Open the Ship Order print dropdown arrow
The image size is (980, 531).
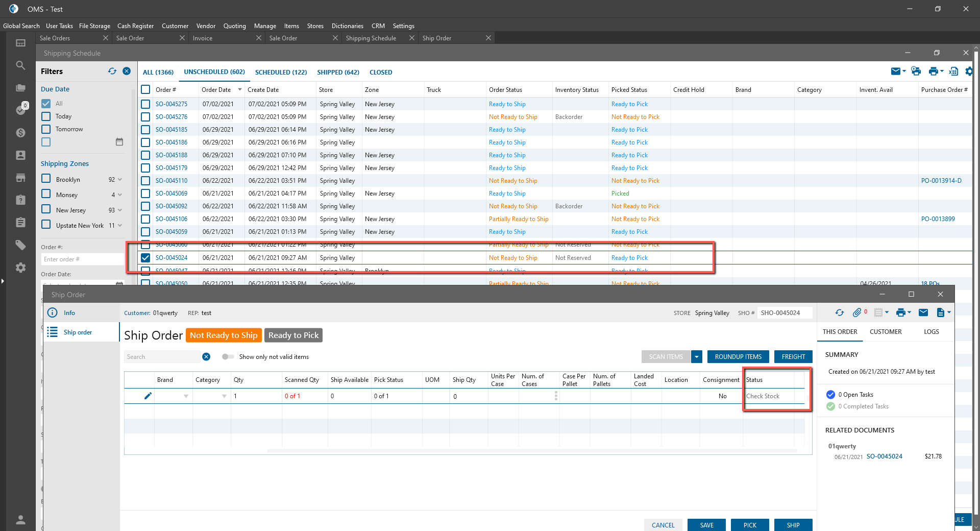[910, 312]
